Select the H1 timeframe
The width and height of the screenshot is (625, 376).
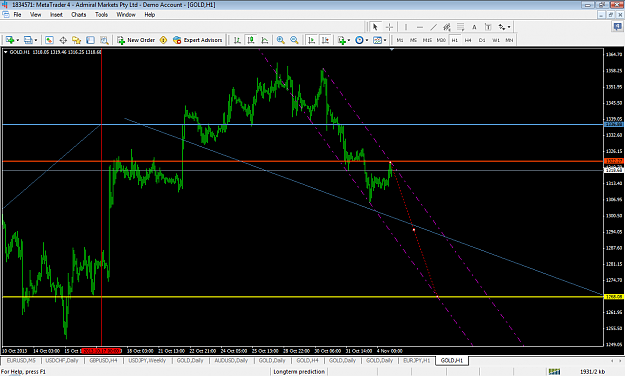455,40
